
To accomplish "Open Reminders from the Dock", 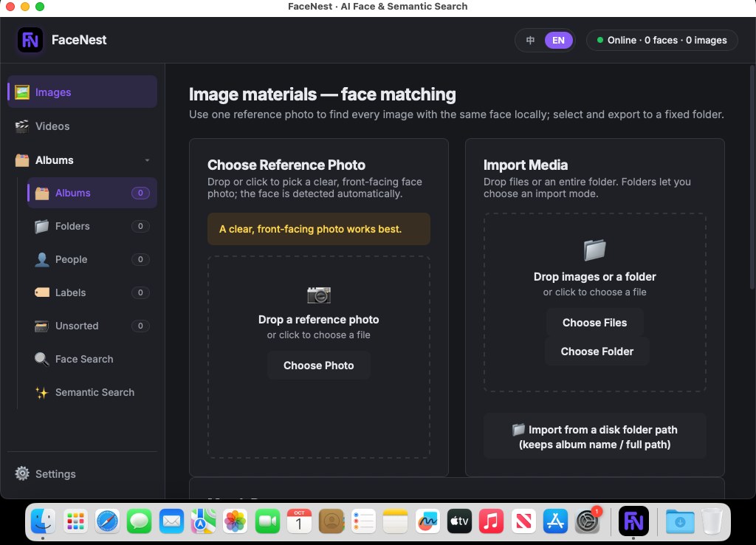I will (363, 521).
